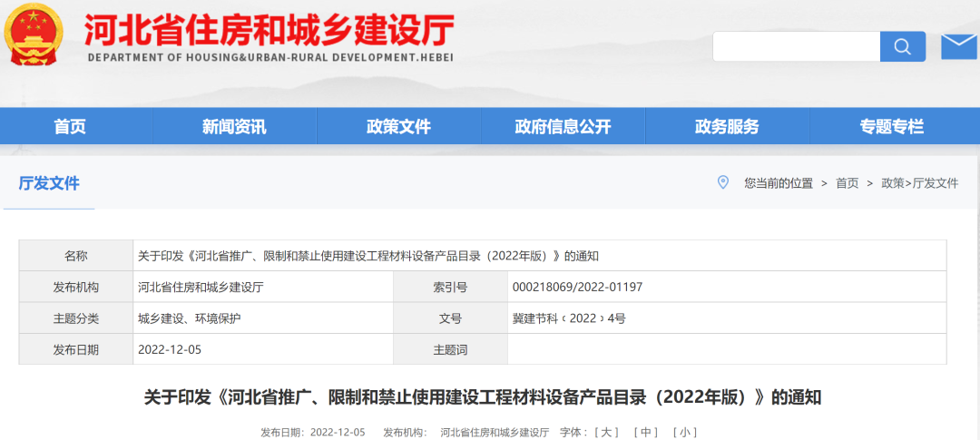Viewport: 980px width, 440px height.
Task: Open the 新闻资讯 menu
Action: pyautogui.click(x=234, y=127)
